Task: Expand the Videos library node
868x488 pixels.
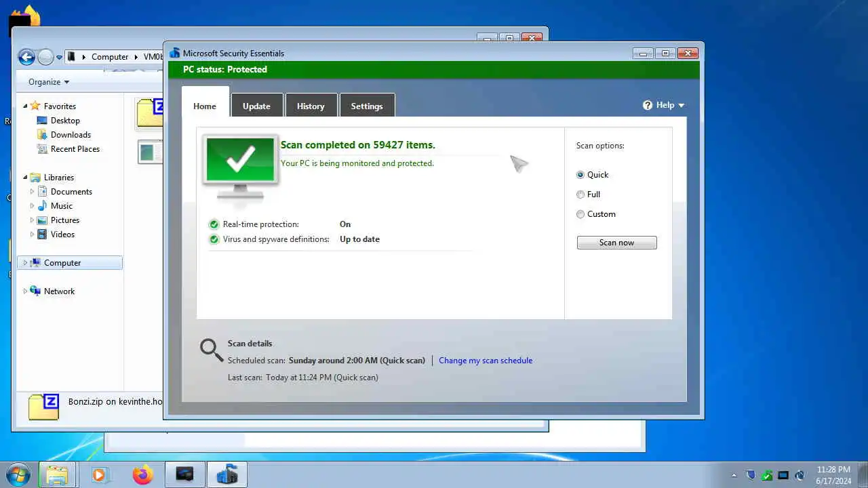Action: tap(32, 235)
